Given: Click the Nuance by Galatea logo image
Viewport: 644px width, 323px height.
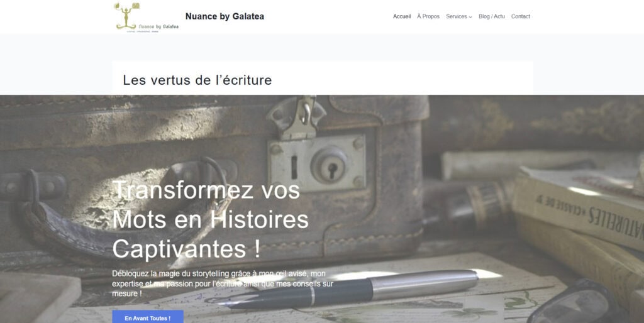Looking at the screenshot, I should [146, 17].
